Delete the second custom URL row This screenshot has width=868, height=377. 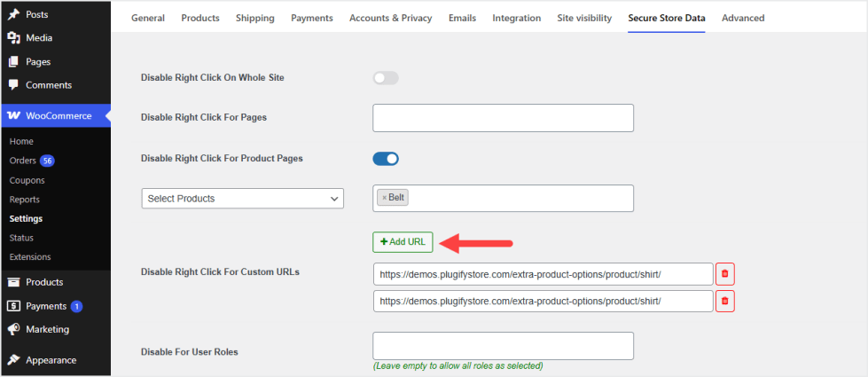724,302
